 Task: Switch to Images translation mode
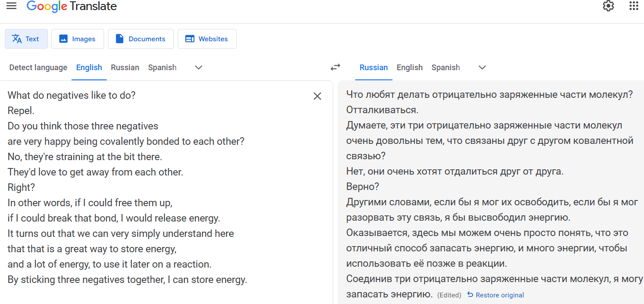click(77, 39)
